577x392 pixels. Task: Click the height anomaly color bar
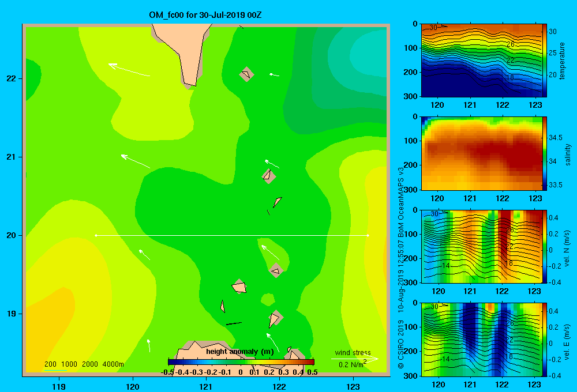241,362
